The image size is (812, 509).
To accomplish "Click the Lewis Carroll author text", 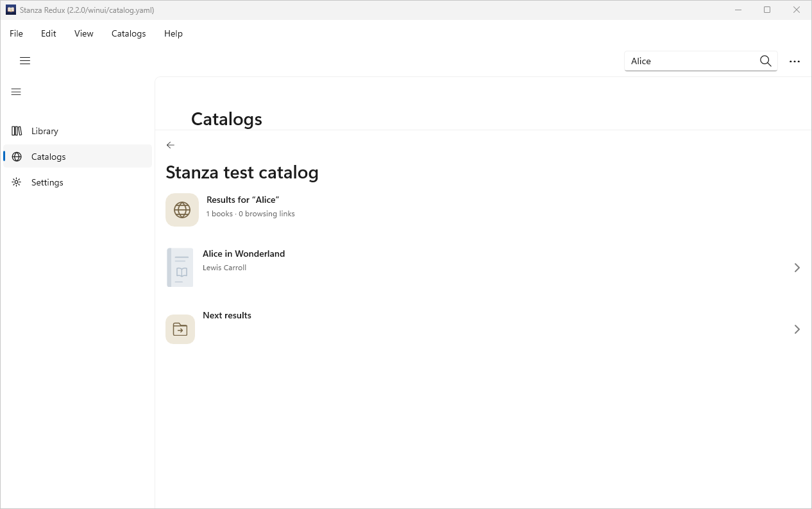I will click(x=224, y=268).
